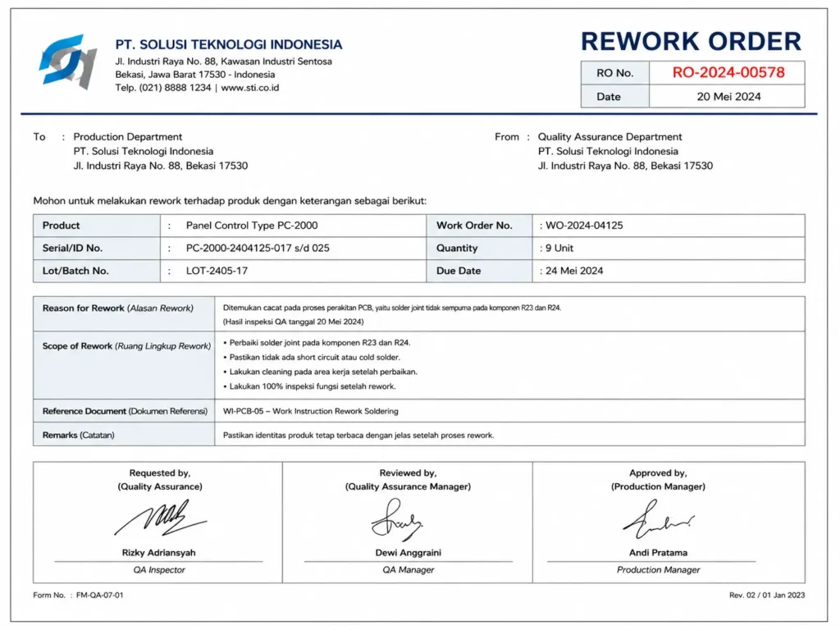Screen dimensions: 840x630
Task: Click the sentence starting Ditemukan cacat pada proses perakitan
Action: coord(392,308)
